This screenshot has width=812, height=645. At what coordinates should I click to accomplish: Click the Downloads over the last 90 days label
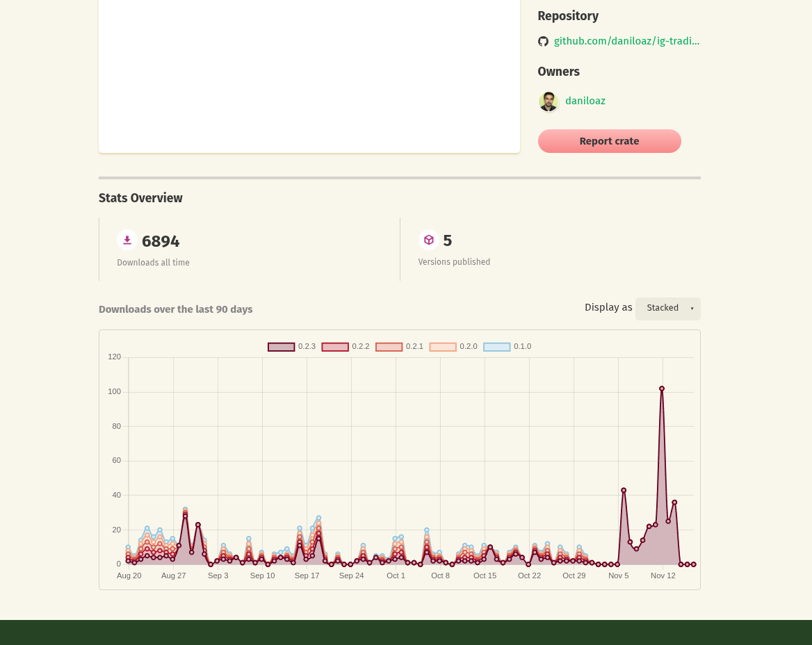(175, 309)
